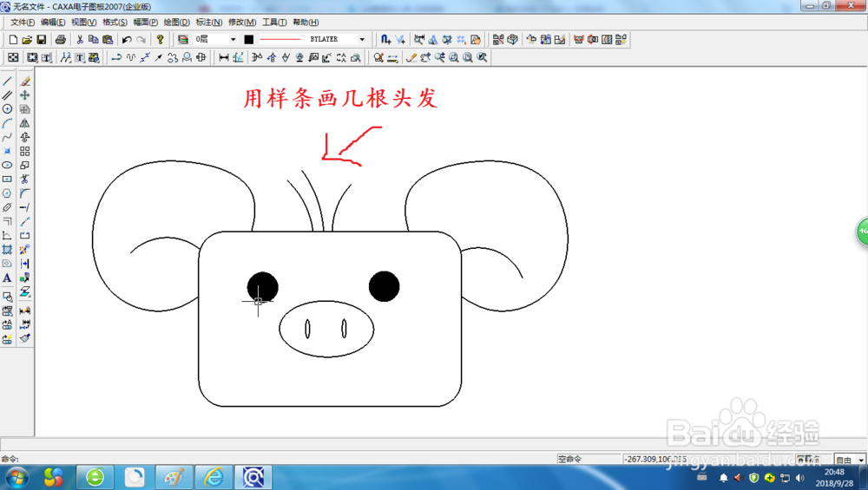Select the Arc drawing tool
This screenshot has height=490, width=868.
coord(7,123)
